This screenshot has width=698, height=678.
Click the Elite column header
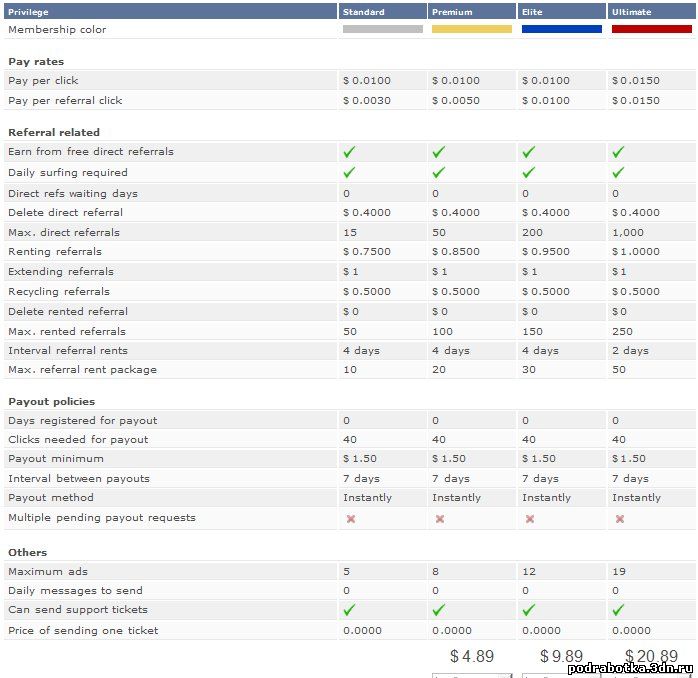coord(562,12)
